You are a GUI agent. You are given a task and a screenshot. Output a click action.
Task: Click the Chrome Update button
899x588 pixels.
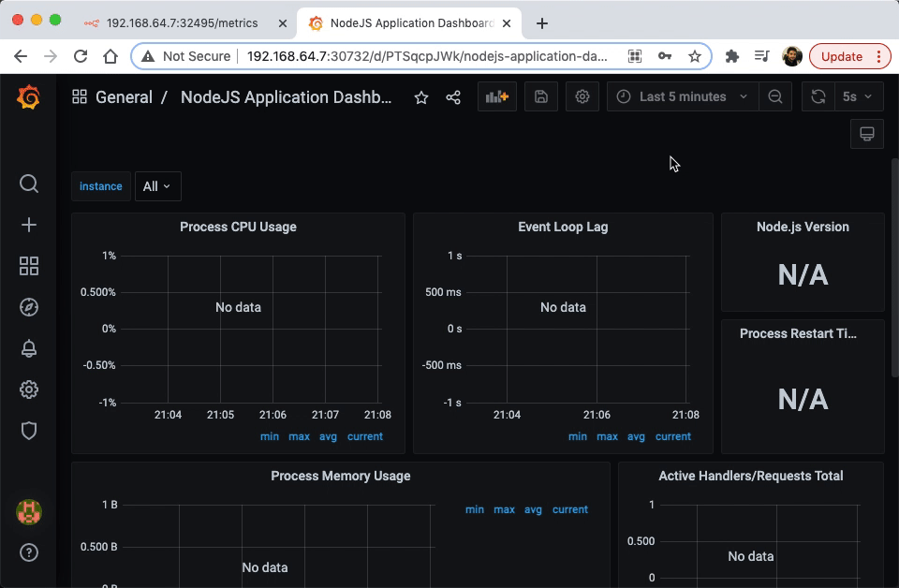842,56
